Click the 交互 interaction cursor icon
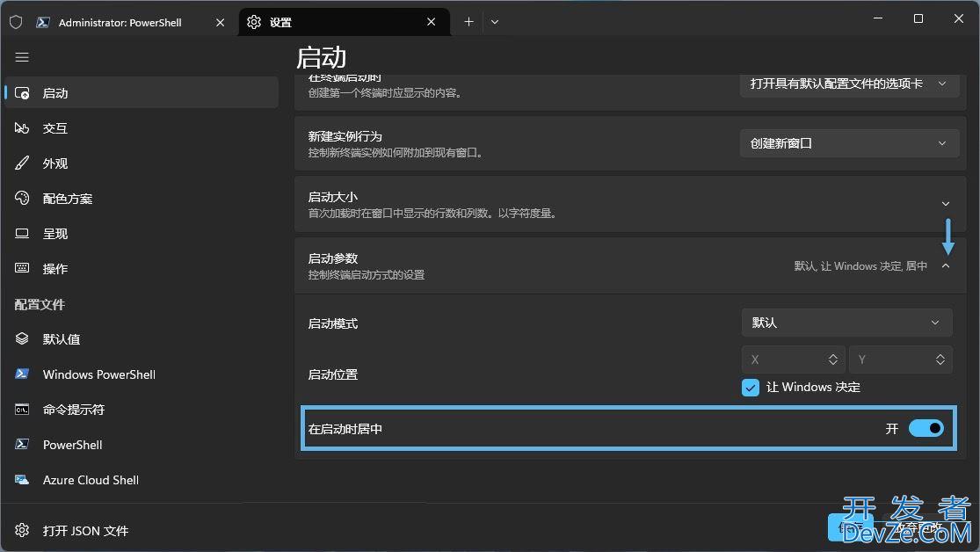The width and height of the screenshot is (980, 552). (22, 128)
